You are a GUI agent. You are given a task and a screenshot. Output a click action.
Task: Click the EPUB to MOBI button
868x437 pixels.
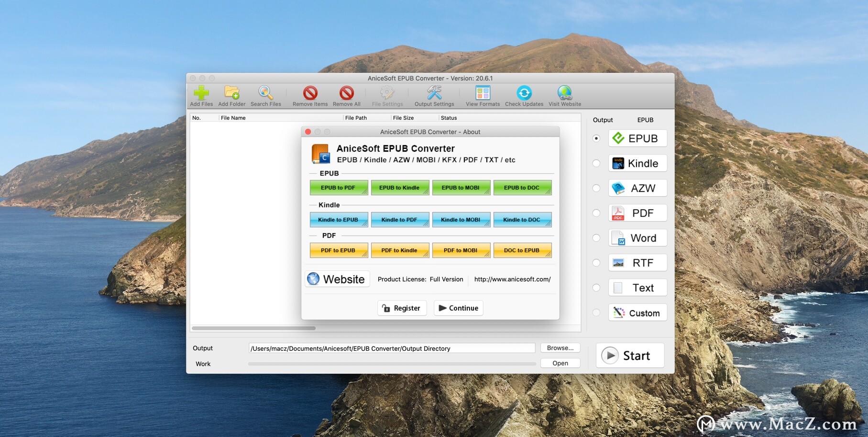[461, 188]
